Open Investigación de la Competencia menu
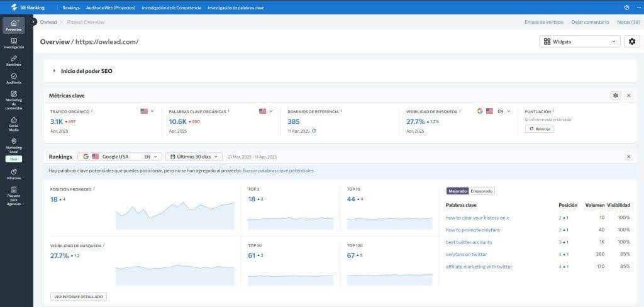 point(171,8)
